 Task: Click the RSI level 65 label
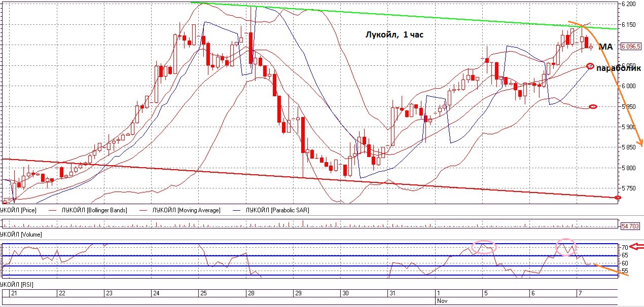[625, 255]
